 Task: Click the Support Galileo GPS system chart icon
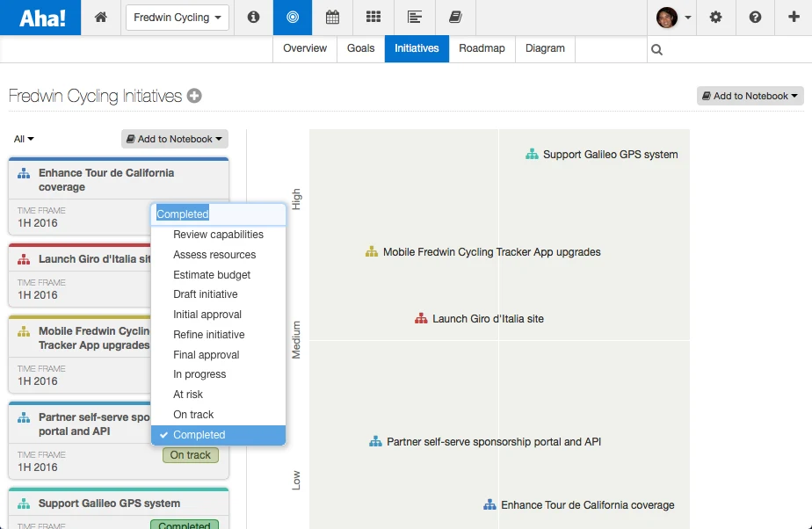click(x=532, y=155)
